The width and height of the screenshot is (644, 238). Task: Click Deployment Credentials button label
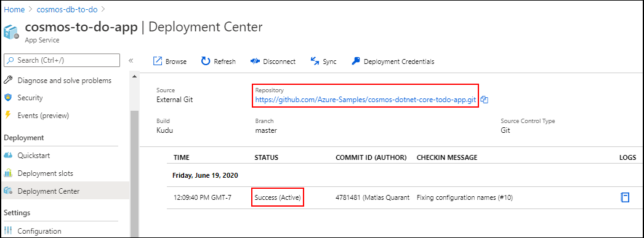click(399, 61)
